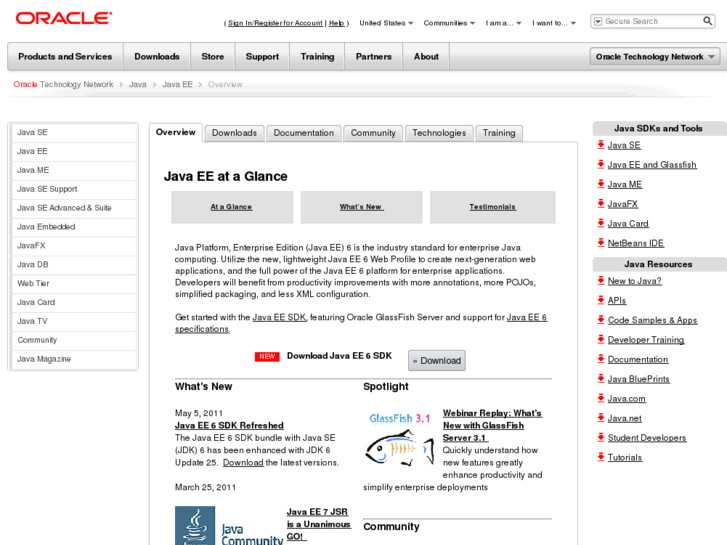This screenshot has width=727, height=545.
Task: Click the Download button for Java EE 6 SDK
Action: pyautogui.click(x=437, y=360)
